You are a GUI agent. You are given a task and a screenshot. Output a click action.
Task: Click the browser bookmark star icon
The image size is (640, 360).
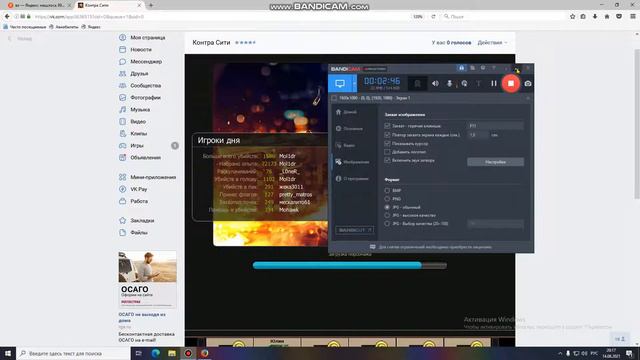(x=572, y=17)
